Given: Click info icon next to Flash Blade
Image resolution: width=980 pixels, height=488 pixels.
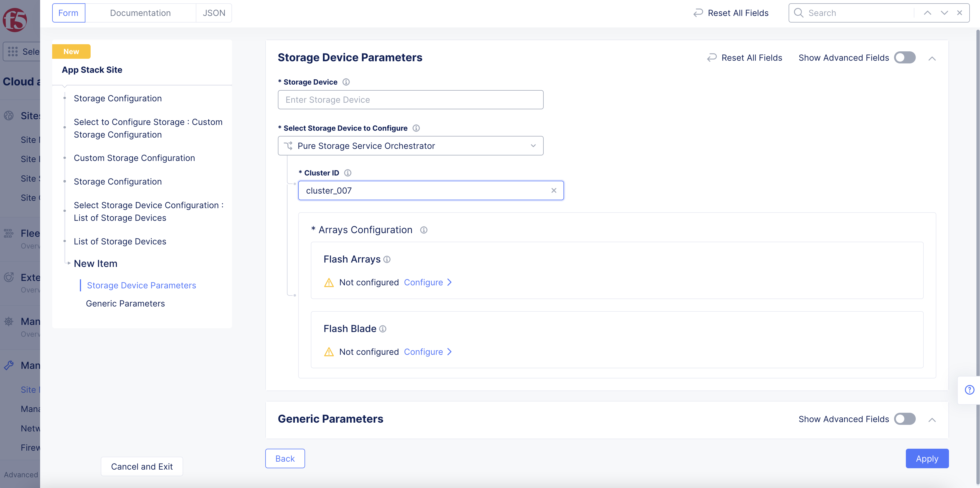Looking at the screenshot, I should coord(383,329).
